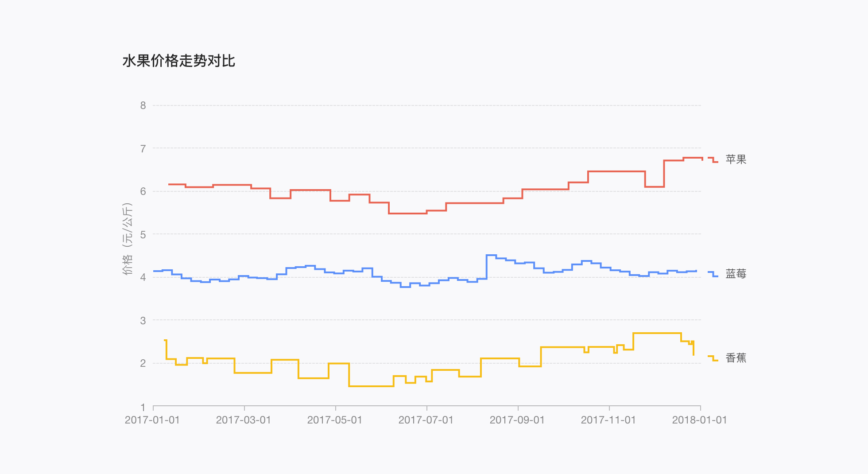Click the 2017-03-01 x-axis label
The image size is (868, 474).
tap(244, 420)
